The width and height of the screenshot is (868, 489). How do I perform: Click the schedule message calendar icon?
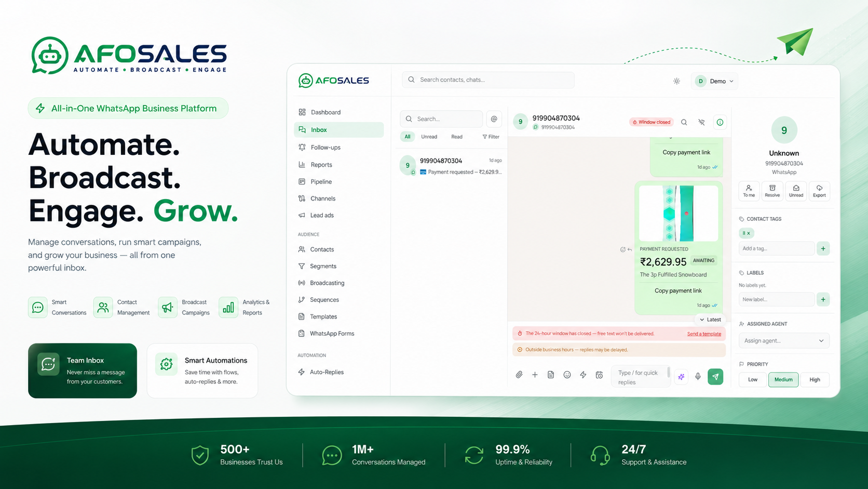point(599,375)
